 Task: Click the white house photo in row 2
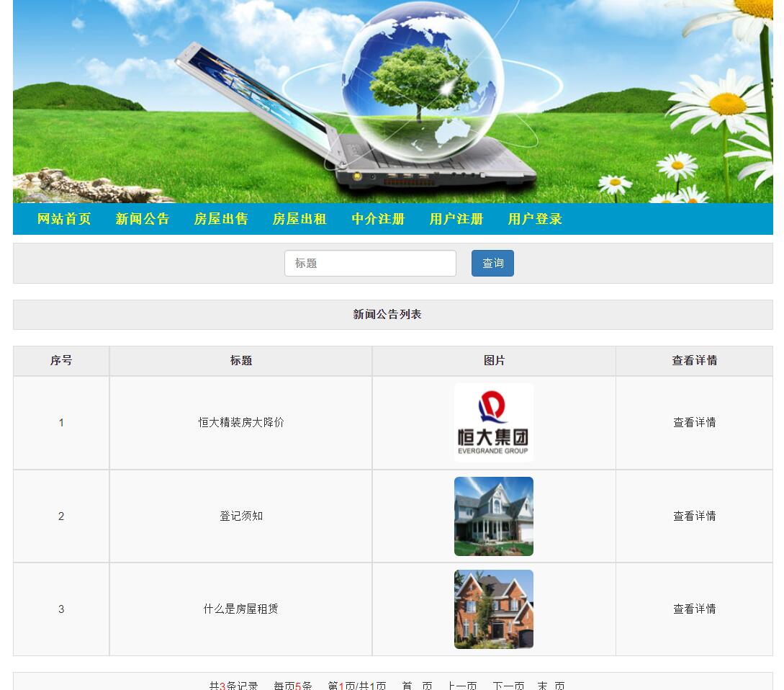pyautogui.click(x=493, y=516)
